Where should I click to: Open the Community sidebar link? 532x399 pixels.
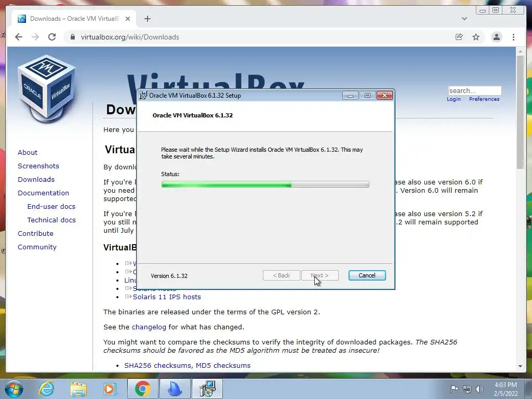tap(37, 247)
